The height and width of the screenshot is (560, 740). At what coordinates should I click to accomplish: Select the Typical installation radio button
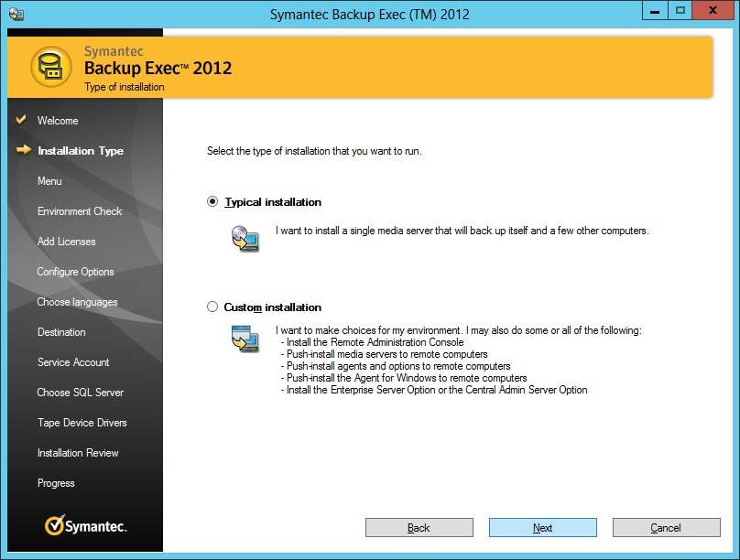point(212,201)
